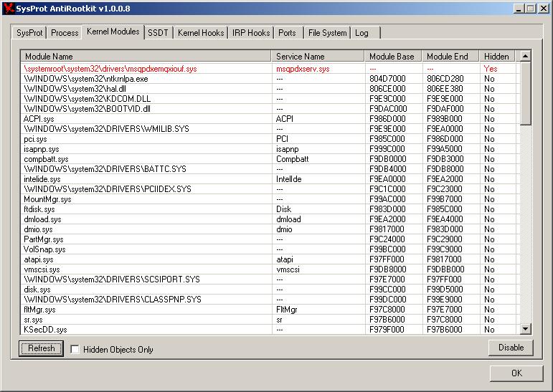This screenshot has width=553, height=392.
Task: Maximize the SysProt AntiRootkit window
Action: tap(531, 9)
